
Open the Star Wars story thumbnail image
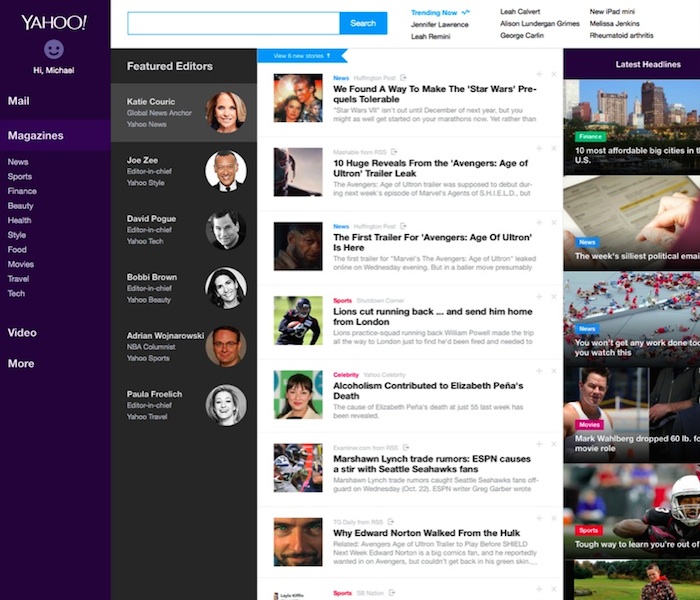298,98
